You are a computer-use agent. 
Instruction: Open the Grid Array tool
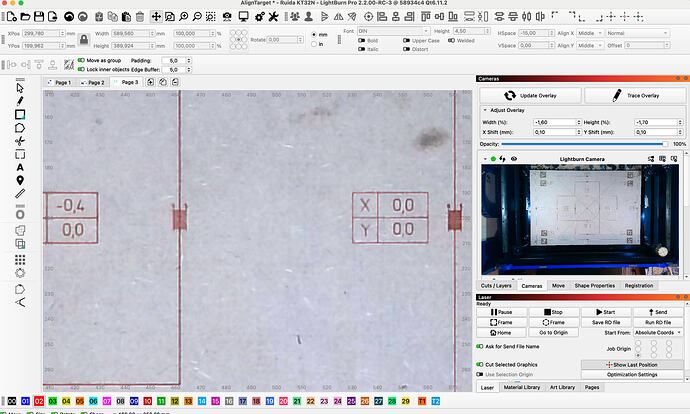[20, 260]
